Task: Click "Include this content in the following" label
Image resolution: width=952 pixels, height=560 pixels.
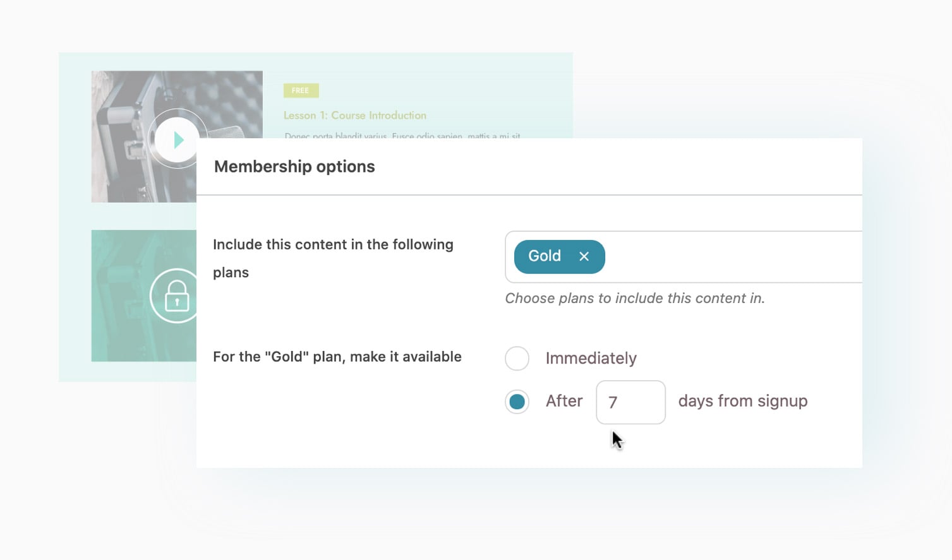Action: tap(333, 245)
